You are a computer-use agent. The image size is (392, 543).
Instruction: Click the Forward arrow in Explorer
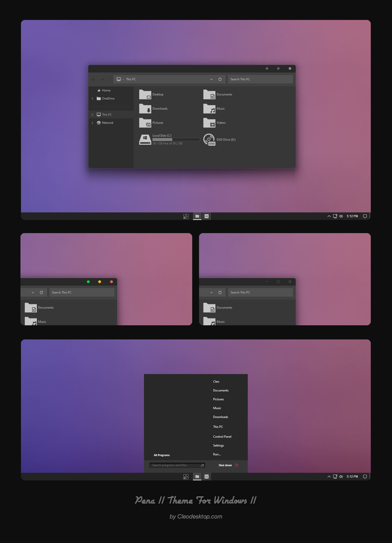tap(102, 80)
